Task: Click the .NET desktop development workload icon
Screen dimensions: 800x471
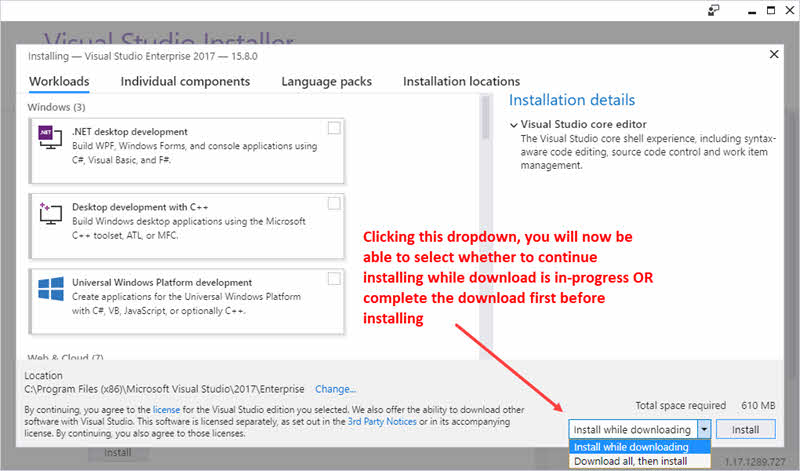Action: (x=50, y=138)
